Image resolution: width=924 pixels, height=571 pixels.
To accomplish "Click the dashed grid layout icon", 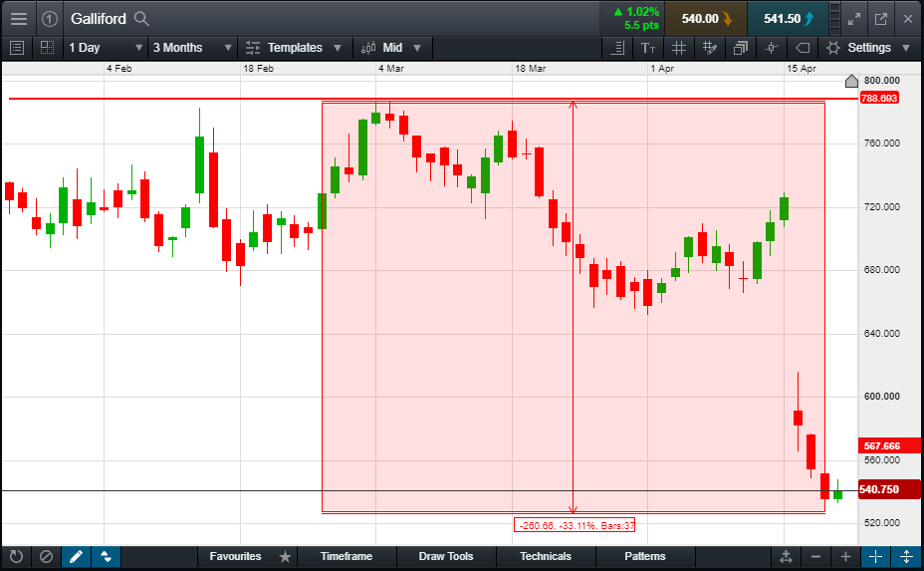I will [x=47, y=48].
